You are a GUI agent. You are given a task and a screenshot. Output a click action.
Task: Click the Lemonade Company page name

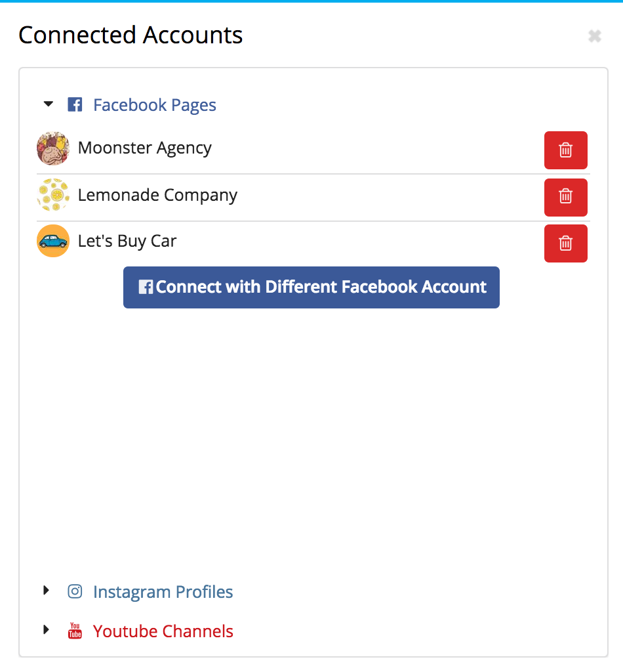click(157, 196)
